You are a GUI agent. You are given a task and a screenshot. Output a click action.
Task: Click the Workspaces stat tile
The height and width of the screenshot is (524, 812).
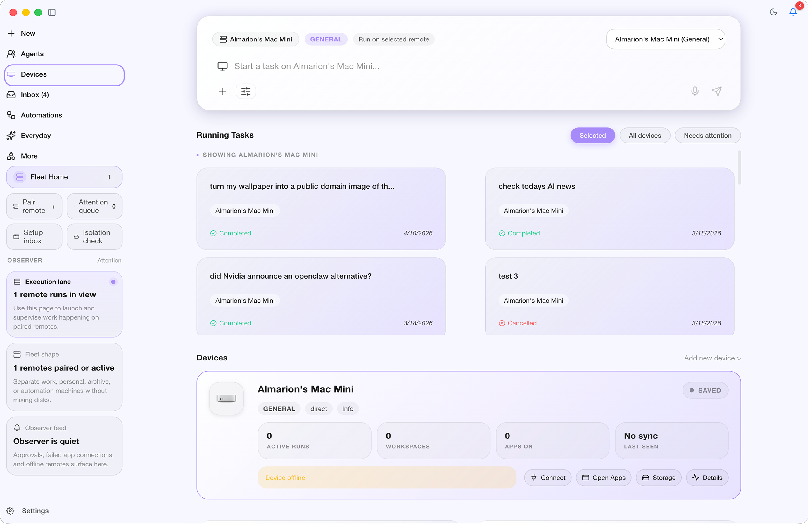tap(433, 441)
